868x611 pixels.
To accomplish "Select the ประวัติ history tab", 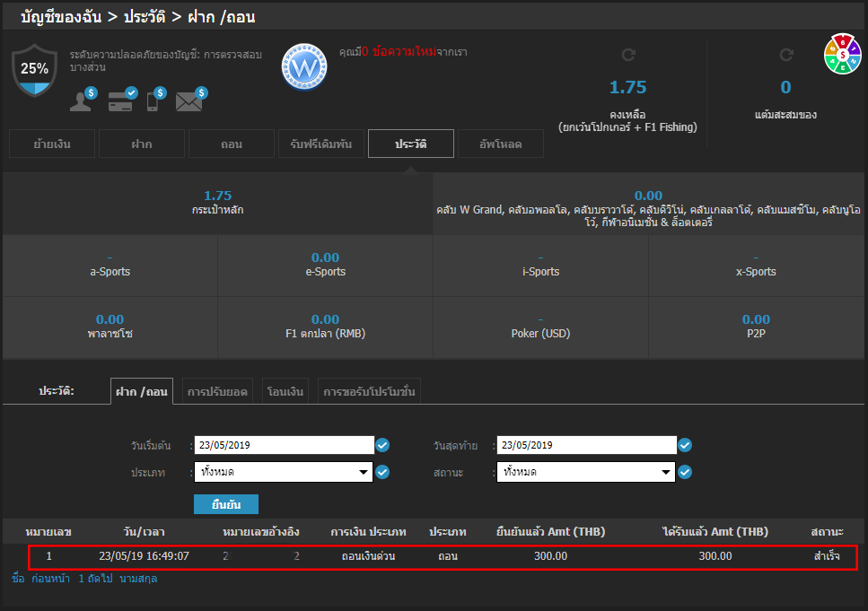I will [x=411, y=144].
